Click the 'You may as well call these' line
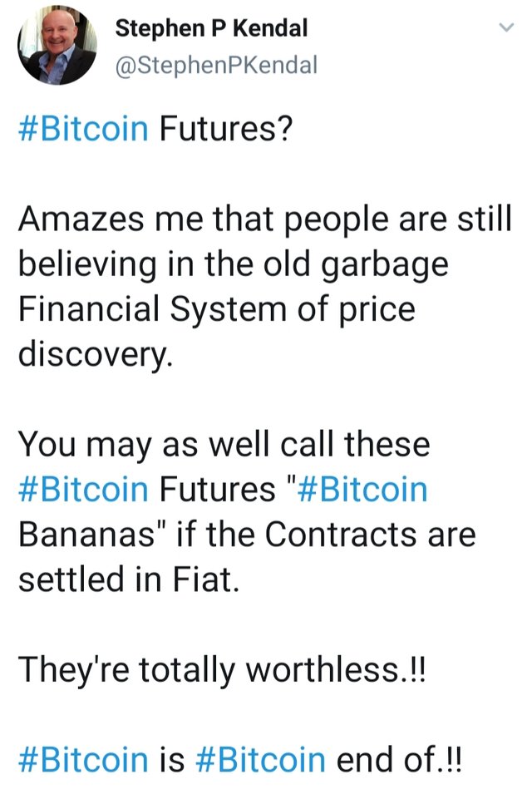 click(224, 444)
